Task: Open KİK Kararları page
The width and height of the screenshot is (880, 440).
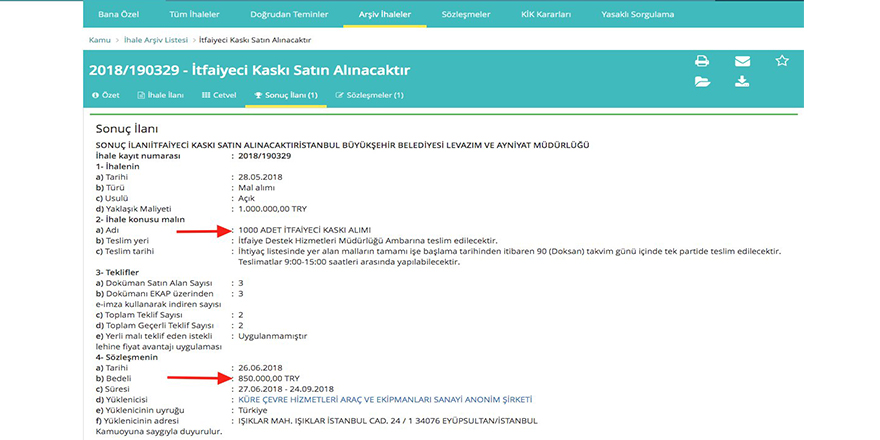Action: click(546, 15)
